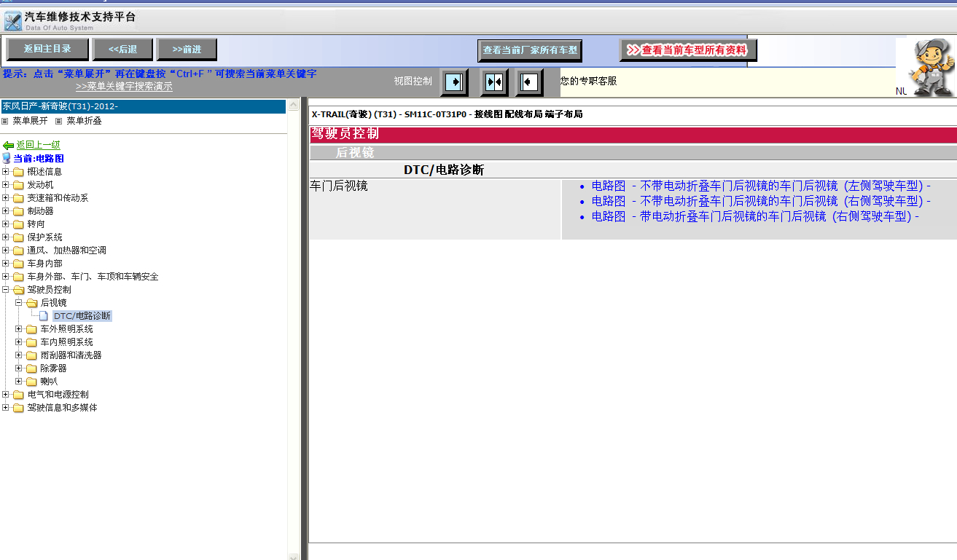The height and width of the screenshot is (560, 957).
Task: Click 东风日产-新奇骏(T31)-2012- header bar
Action: pyautogui.click(x=143, y=106)
